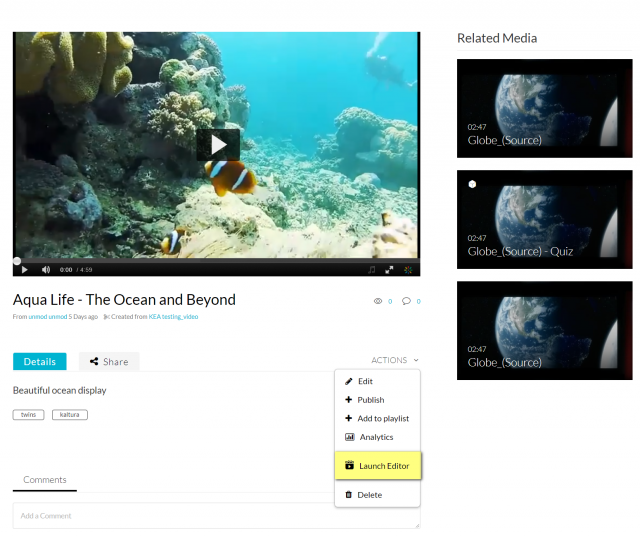The image size is (640, 537).
Task: Toggle fullscreen mode in video player
Action: (390, 270)
